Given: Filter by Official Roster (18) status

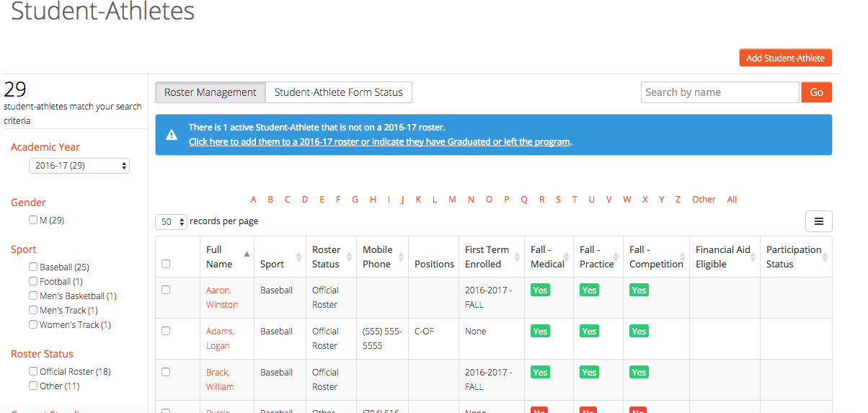Looking at the screenshot, I should pyautogui.click(x=33, y=371).
